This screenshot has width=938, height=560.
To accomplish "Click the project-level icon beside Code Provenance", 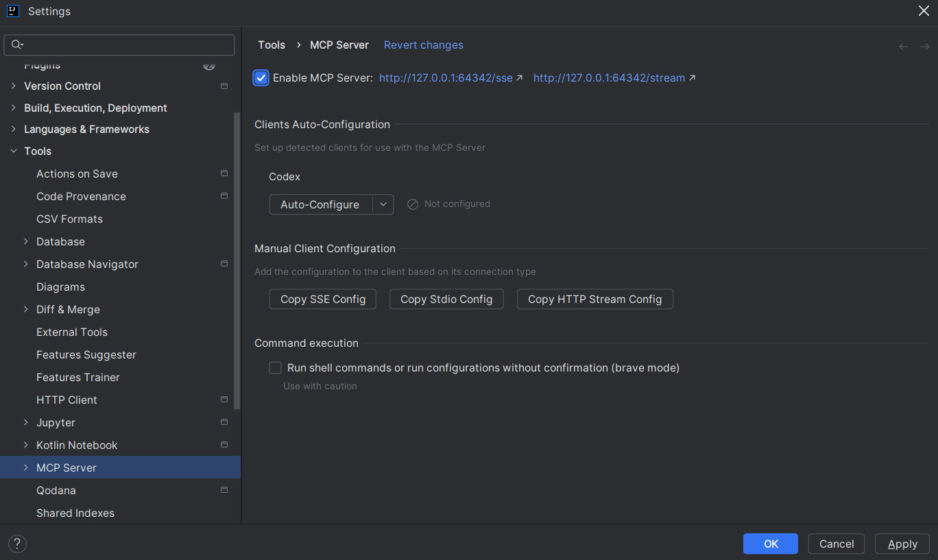I will click(224, 197).
